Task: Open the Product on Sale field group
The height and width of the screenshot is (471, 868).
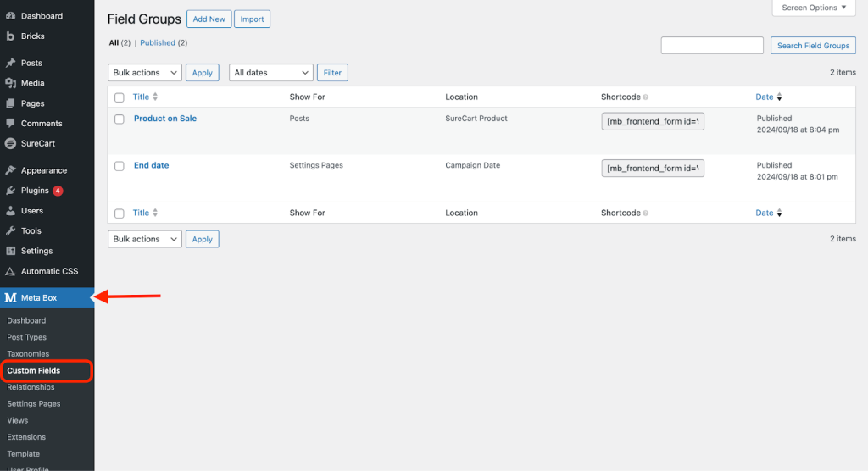Action: pyautogui.click(x=165, y=119)
